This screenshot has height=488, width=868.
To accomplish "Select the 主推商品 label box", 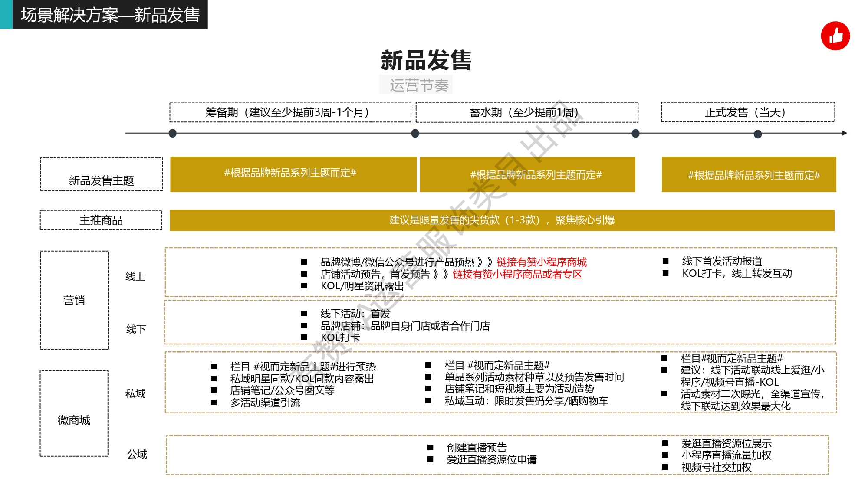I will [101, 220].
